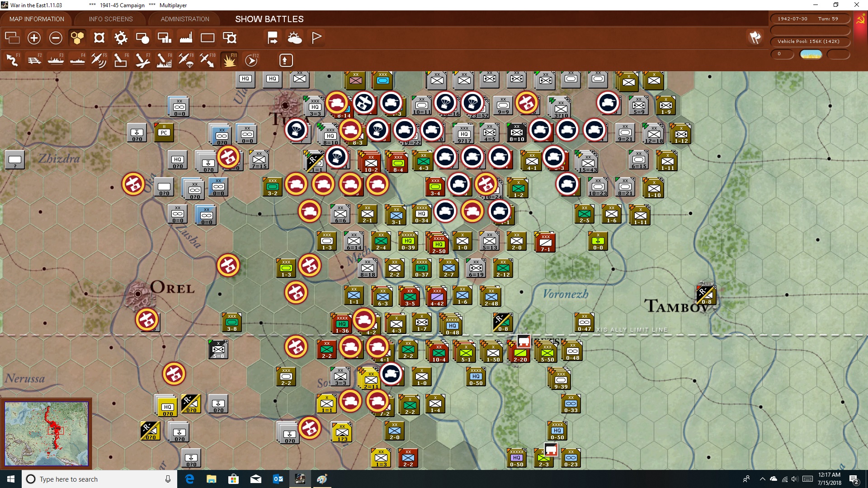Click the sky and wheat weather indicator
Viewport: 868px width, 488px height.
pyautogui.click(x=811, y=54)
